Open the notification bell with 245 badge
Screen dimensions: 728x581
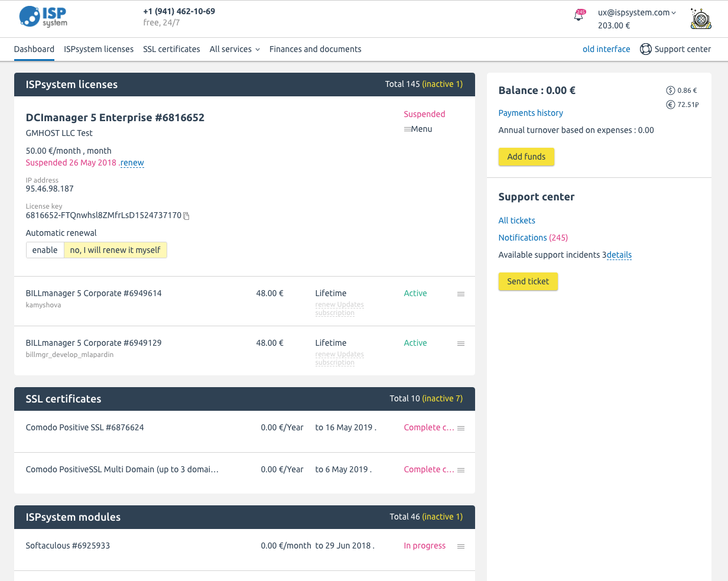(579, 16)
